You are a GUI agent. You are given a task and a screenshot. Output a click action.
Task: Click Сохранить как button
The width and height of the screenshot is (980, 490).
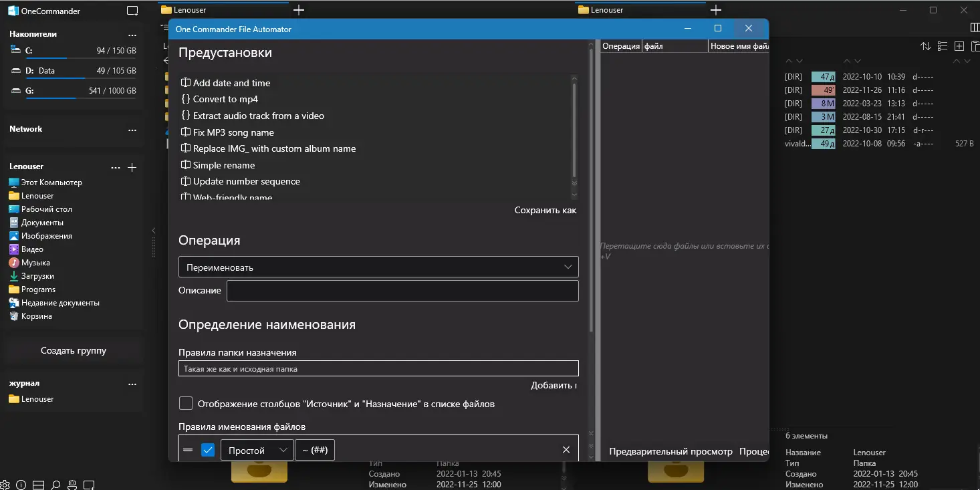[x=545, y=210]
